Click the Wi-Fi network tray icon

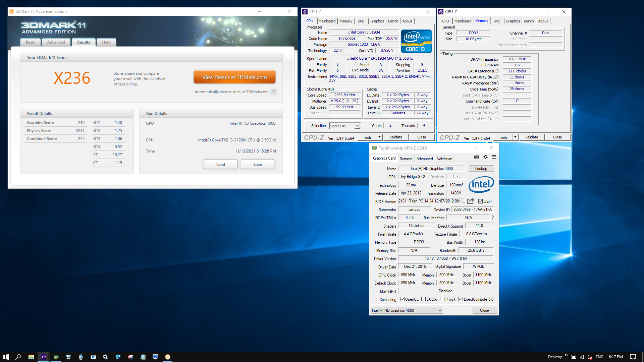pyautogui.click(x=582, y=357)
